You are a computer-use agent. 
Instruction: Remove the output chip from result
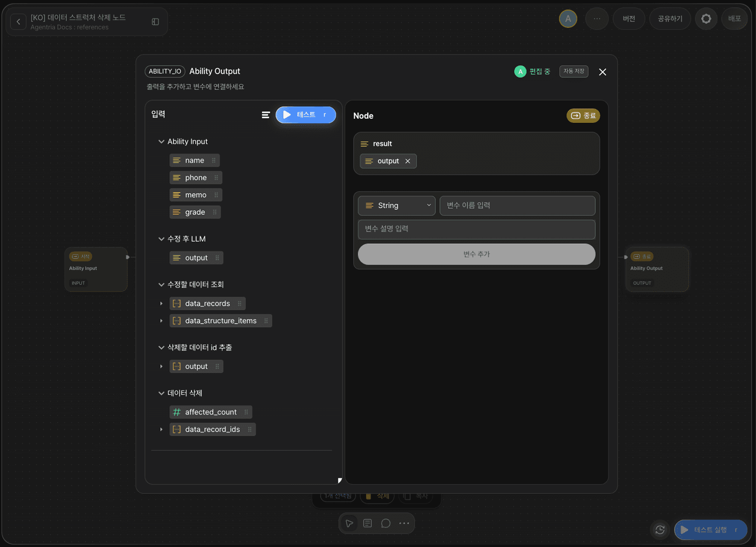408,161
